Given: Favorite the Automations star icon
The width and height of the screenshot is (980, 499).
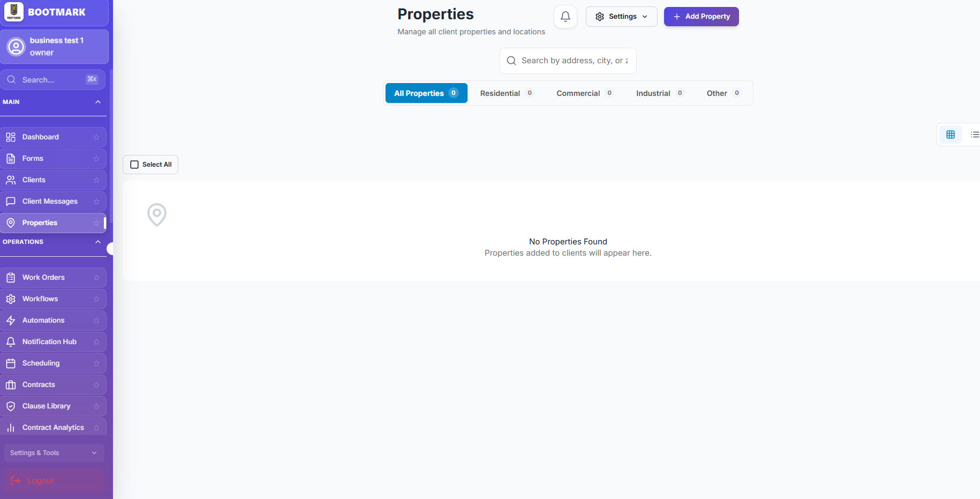Looking at the screenshot, I should [96, 321].
